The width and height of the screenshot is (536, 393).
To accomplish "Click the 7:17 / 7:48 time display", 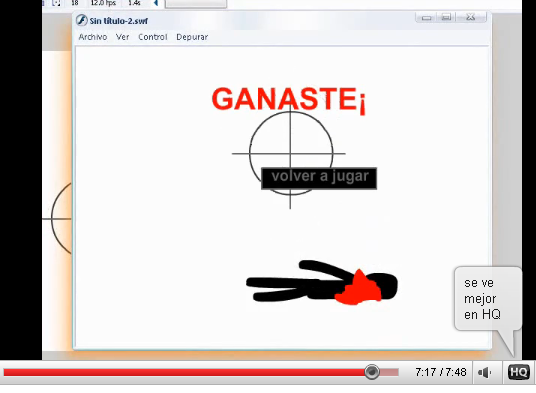I will point(441,372).
